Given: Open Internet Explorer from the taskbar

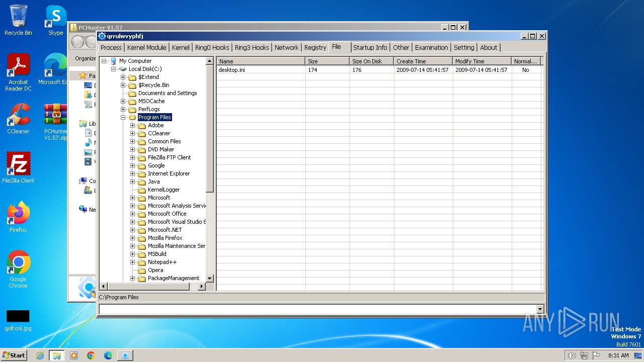Looking at the screenshot, I should pos(40,355).
